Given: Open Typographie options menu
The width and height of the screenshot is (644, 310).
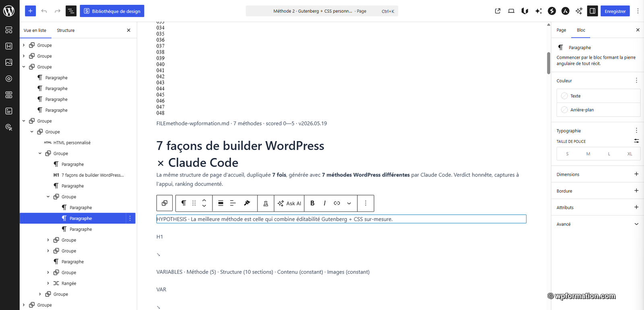Looking at the screenshot, I should coord(636,130).
